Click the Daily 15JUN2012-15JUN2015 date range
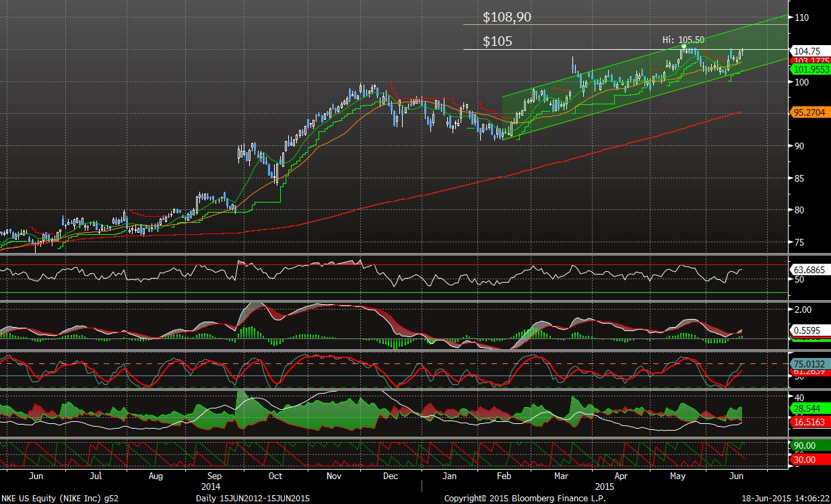 click(x=253, y=498)
